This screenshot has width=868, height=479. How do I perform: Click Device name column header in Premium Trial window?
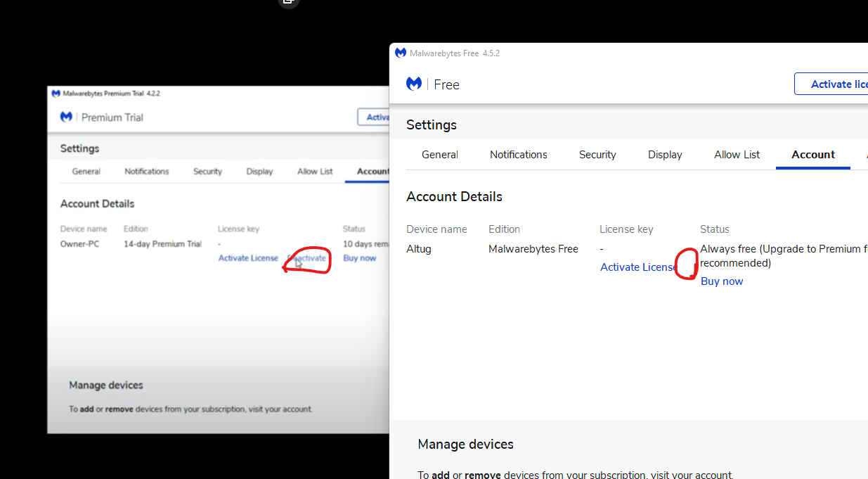(x=84, y=229)
